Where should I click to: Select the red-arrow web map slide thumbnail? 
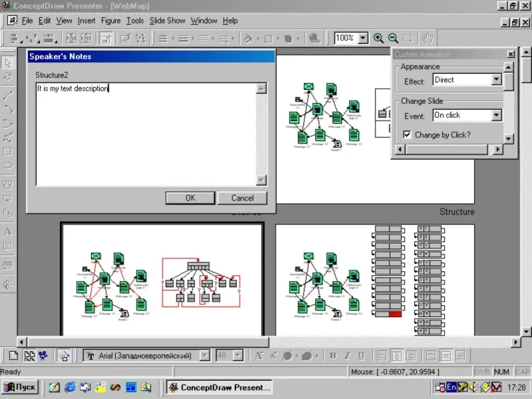point(162,279)
